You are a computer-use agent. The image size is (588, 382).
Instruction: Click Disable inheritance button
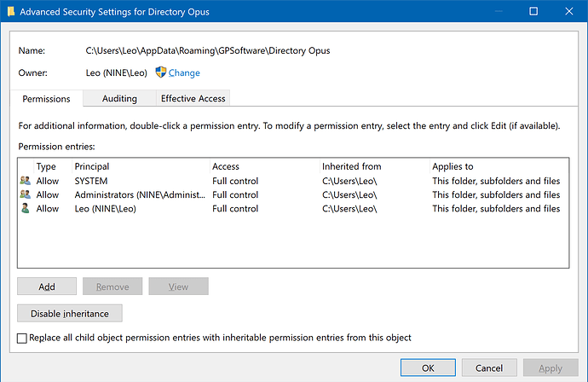click(x=70, y=313)
